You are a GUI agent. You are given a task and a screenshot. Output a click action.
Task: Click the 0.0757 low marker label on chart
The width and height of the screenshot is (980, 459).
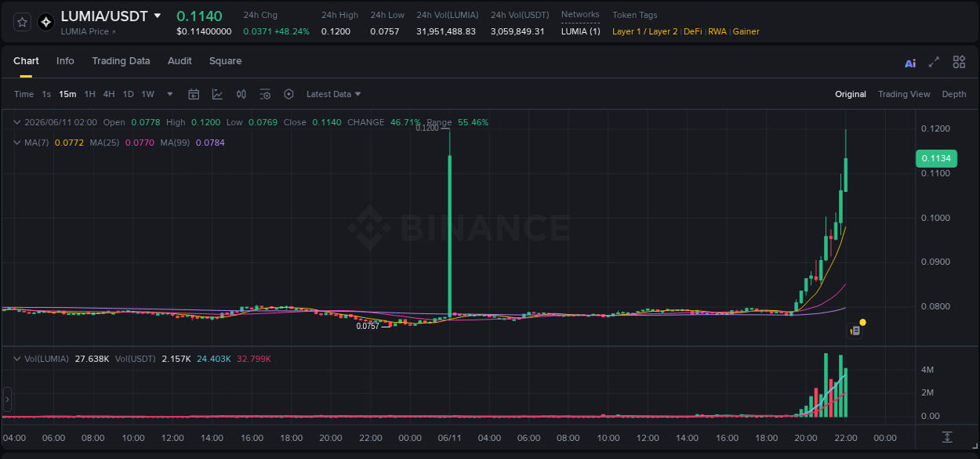(368, 326)
